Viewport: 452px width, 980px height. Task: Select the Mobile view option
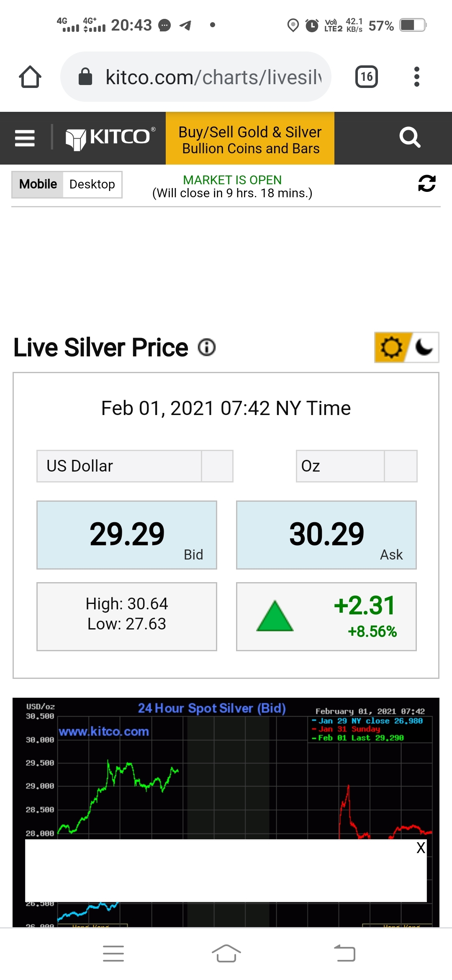tap(38, 184)
